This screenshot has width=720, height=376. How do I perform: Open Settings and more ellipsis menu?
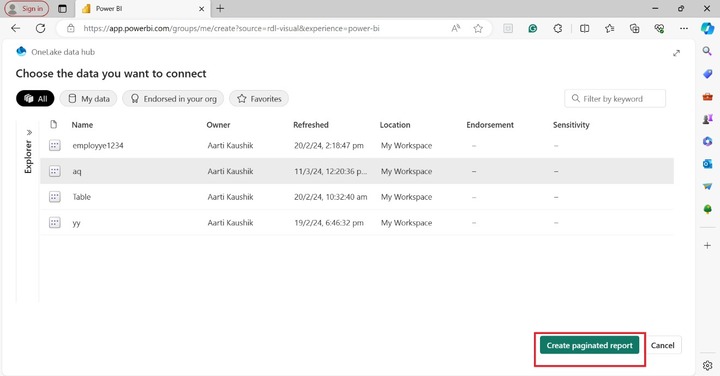pyautogui.click(x=684, y=28)
